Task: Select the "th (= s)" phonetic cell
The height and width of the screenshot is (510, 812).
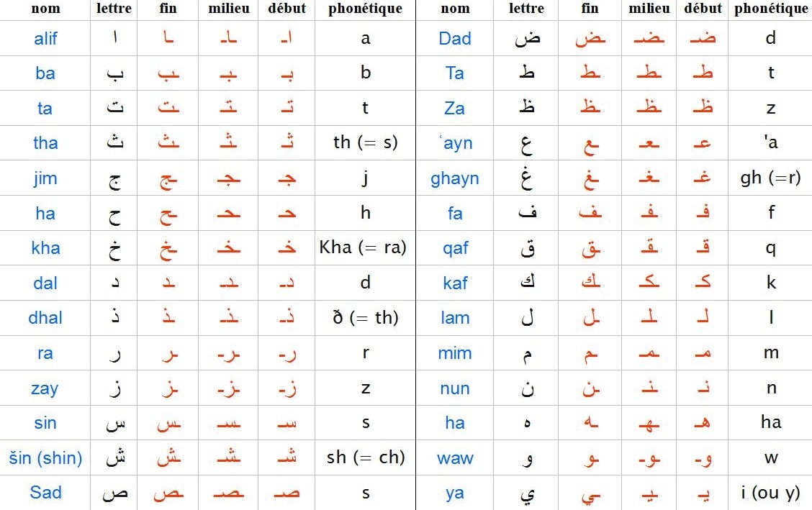Action: coord(365,142)
